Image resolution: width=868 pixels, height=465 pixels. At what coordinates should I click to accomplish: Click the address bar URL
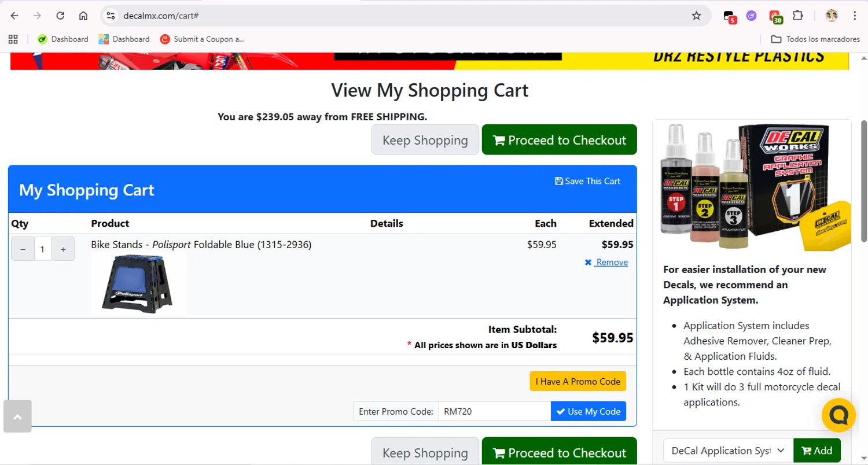point(161,16)
